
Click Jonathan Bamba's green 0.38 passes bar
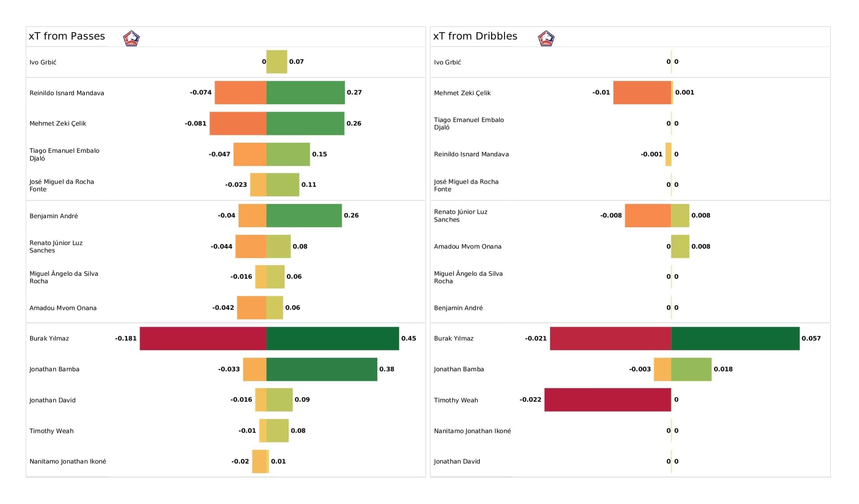(x=322, y=369)
